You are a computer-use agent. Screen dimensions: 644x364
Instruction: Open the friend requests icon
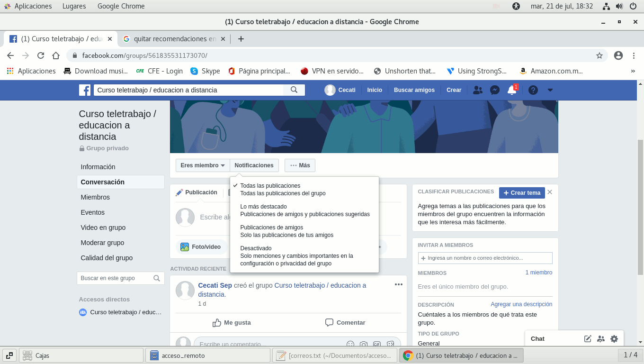click(477, 90)
